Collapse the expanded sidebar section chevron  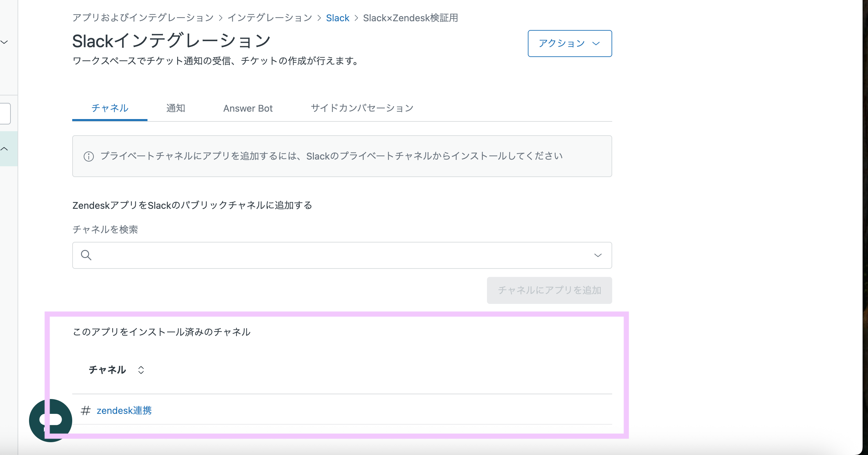coord(4,149)
